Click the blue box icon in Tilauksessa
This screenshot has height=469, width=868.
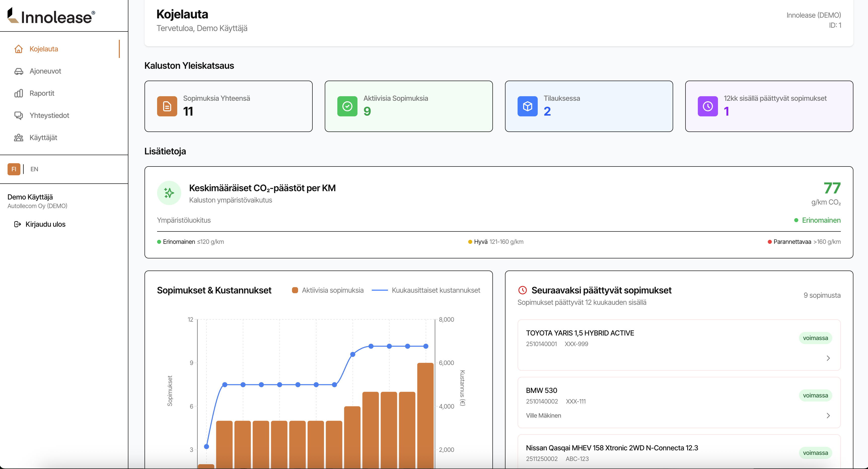(x=528, y=106)
